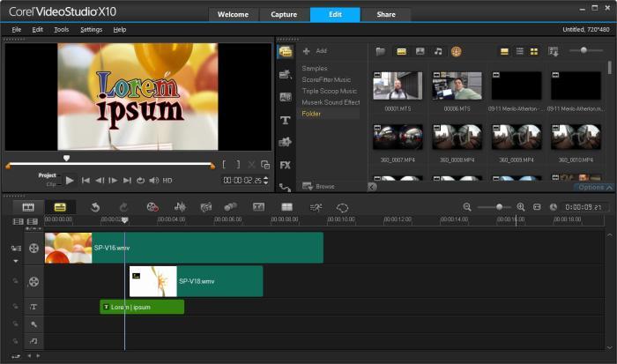Toggle show audio files filter

(438, 51)
